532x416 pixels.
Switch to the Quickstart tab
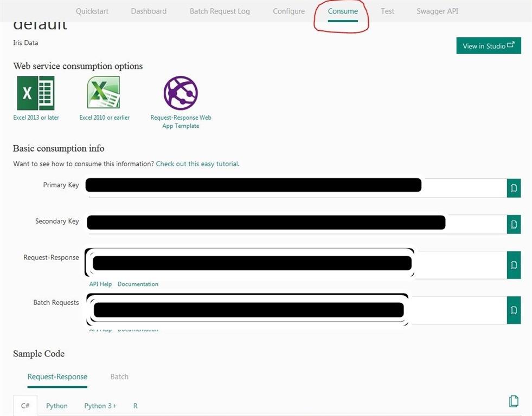click(92, 11)
